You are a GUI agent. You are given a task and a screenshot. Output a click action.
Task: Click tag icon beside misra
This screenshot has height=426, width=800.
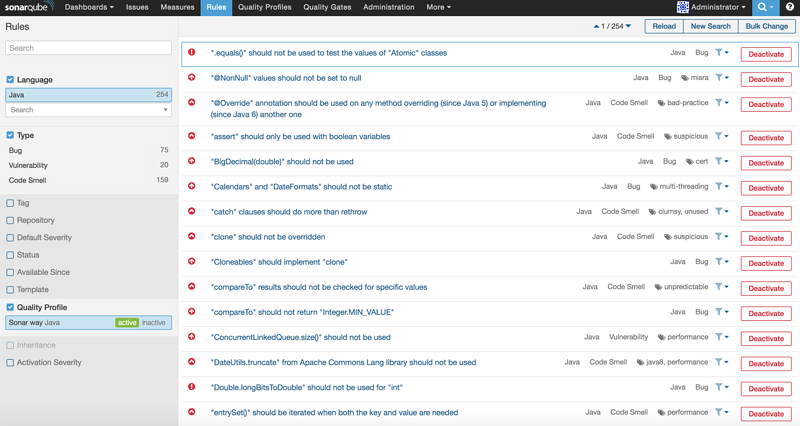coord(685,78)
